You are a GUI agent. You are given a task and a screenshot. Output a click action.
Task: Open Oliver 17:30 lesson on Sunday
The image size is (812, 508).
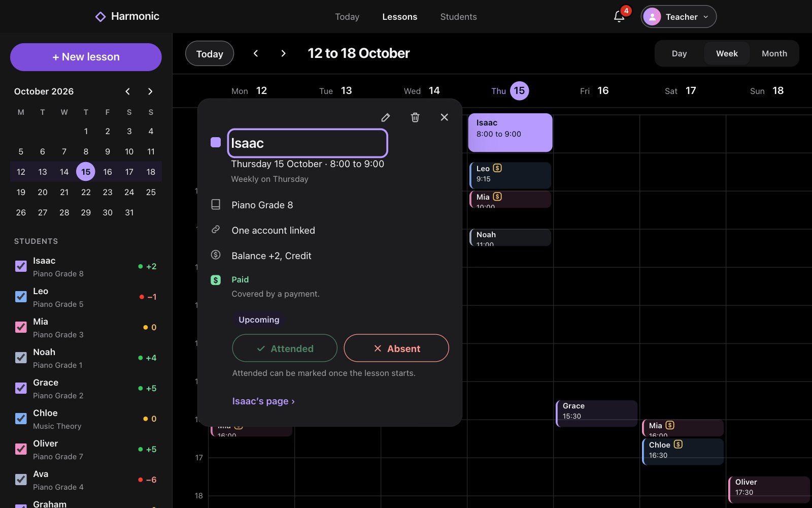(769, 489)
